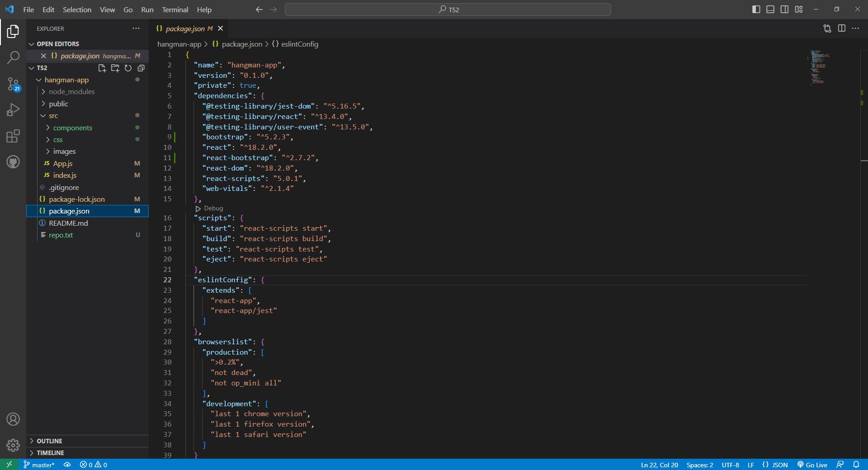Open the Extensions view

coord(13,136)
